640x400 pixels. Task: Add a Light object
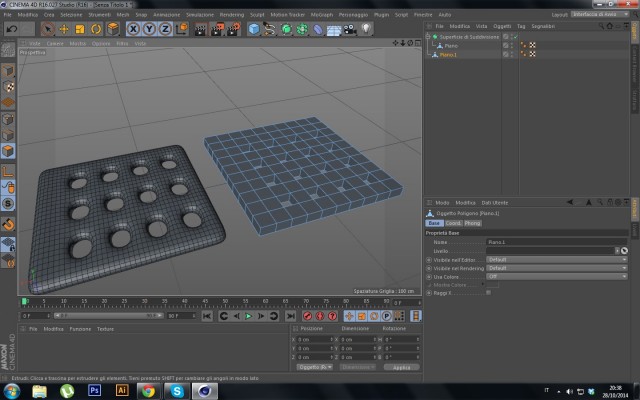point(366,29)
